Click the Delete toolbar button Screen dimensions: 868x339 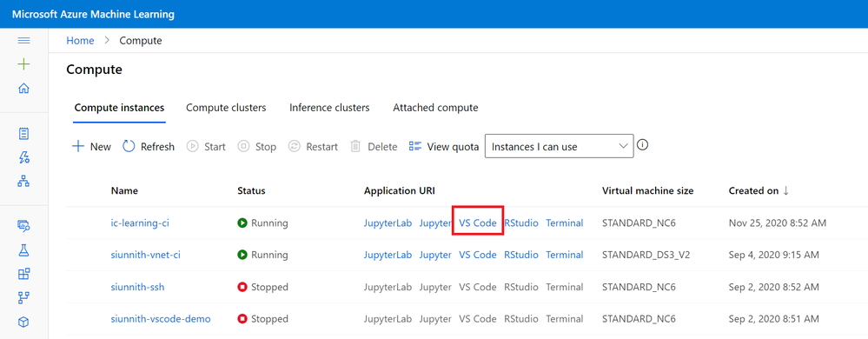(x=374, y=147)
